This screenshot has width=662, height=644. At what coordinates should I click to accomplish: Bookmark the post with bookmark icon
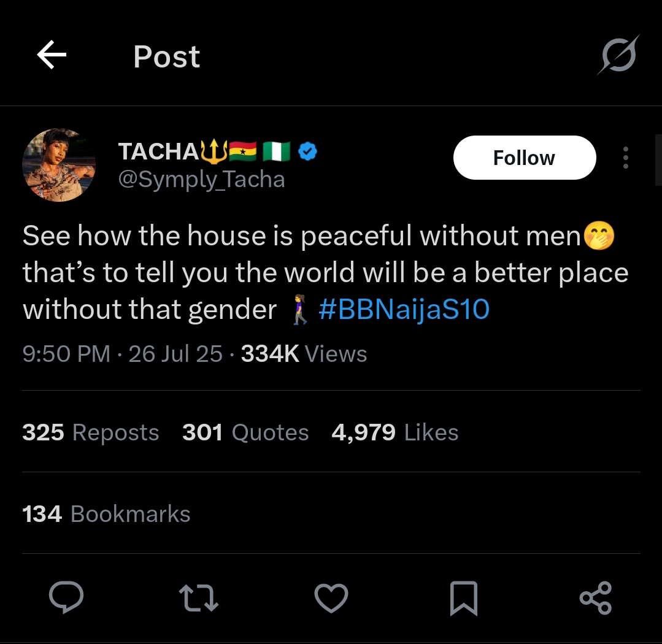pos(463,597)
